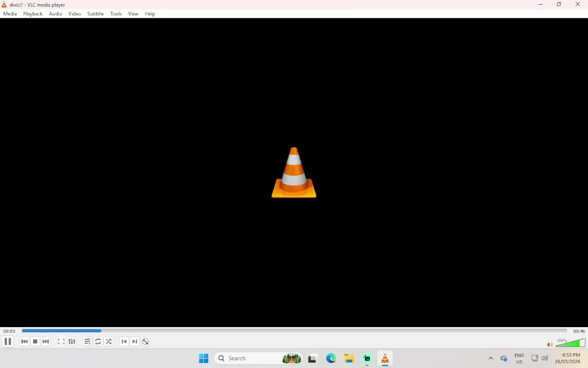Go to next DVD chapter
The height and width of the screenshot is (368, 588).
[135, 341]
